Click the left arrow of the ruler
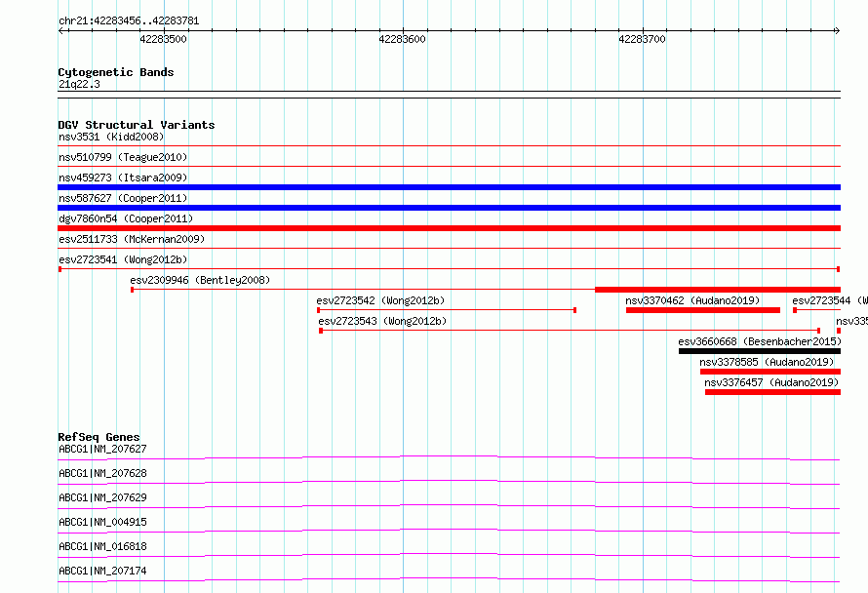Image resolution: width=868 pixels, height=593 pixels. (x=60, y=31)
